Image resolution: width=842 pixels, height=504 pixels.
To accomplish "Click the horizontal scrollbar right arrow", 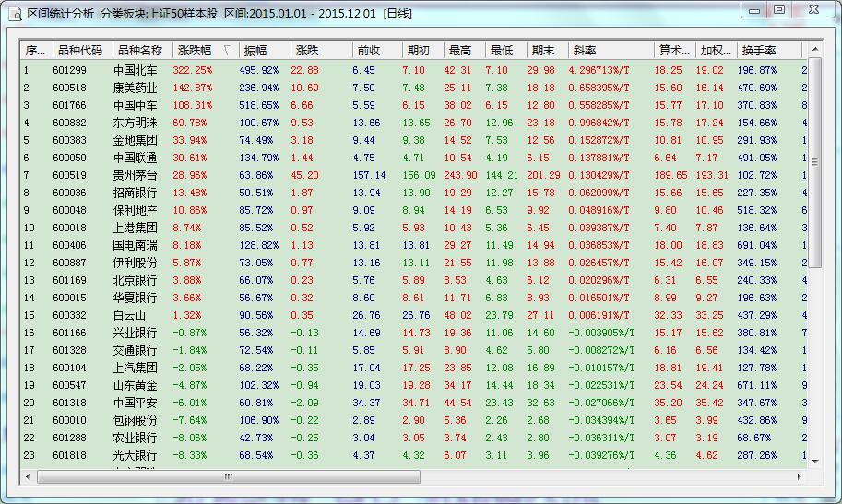I will tap(799, 476).
